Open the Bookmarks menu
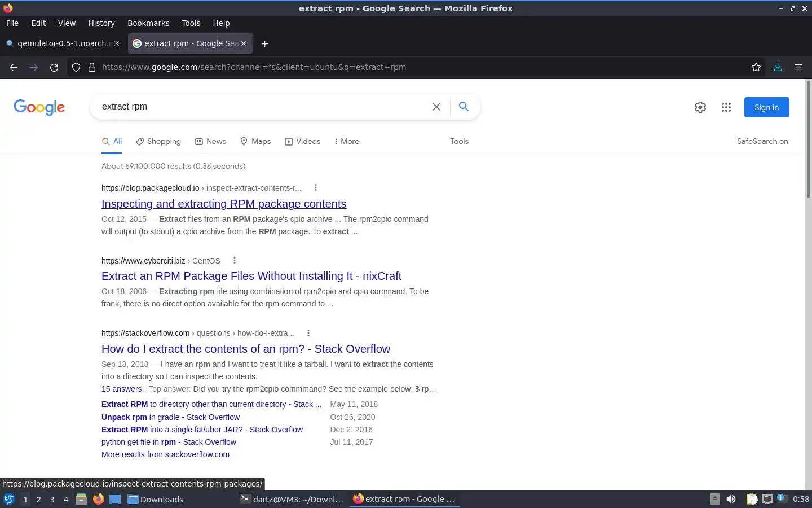This screenshot has height=508, width=812. point(148,23)
